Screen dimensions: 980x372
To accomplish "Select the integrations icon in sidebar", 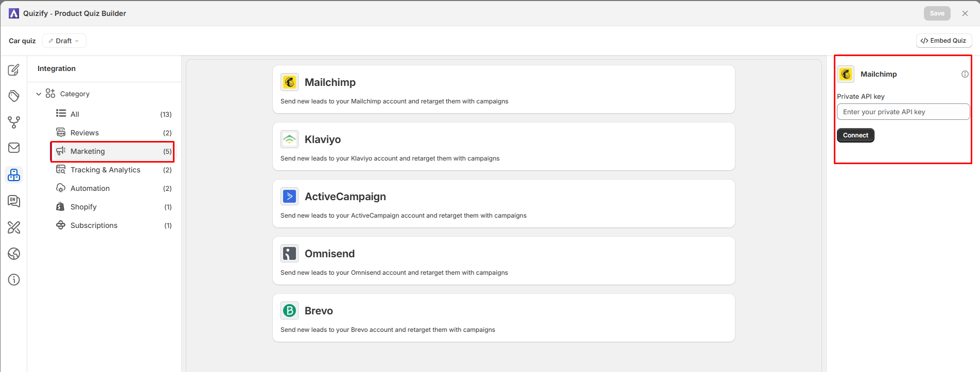I will (x=14, y=175).
